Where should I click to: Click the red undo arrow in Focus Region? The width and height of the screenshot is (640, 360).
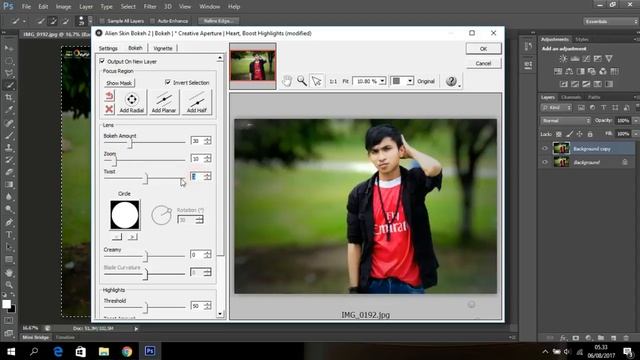click(x=109, y=96)
